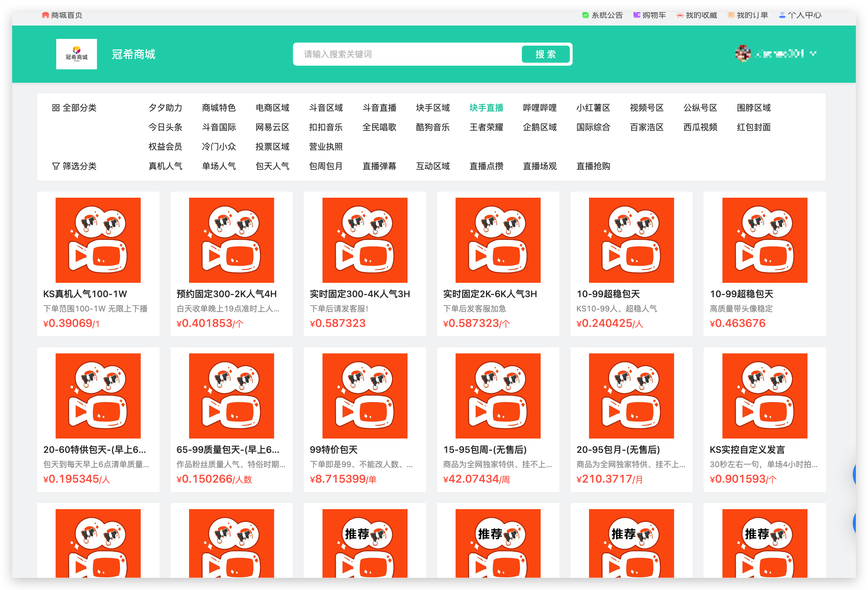Click the 筛选分类 filter funnel icon
Screen dimensions: 868x590
[56, 166]
